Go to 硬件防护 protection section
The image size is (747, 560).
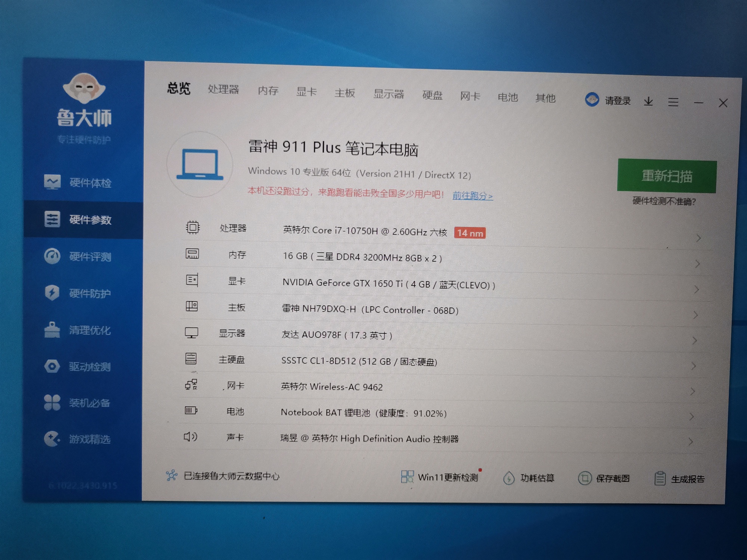tap(83, 293)
